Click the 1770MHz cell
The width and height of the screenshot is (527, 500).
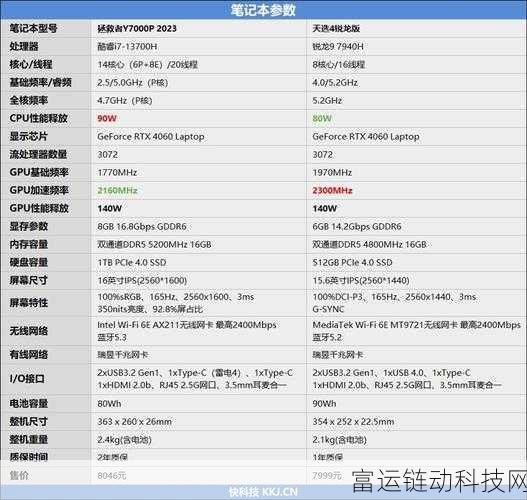point(117,172)
